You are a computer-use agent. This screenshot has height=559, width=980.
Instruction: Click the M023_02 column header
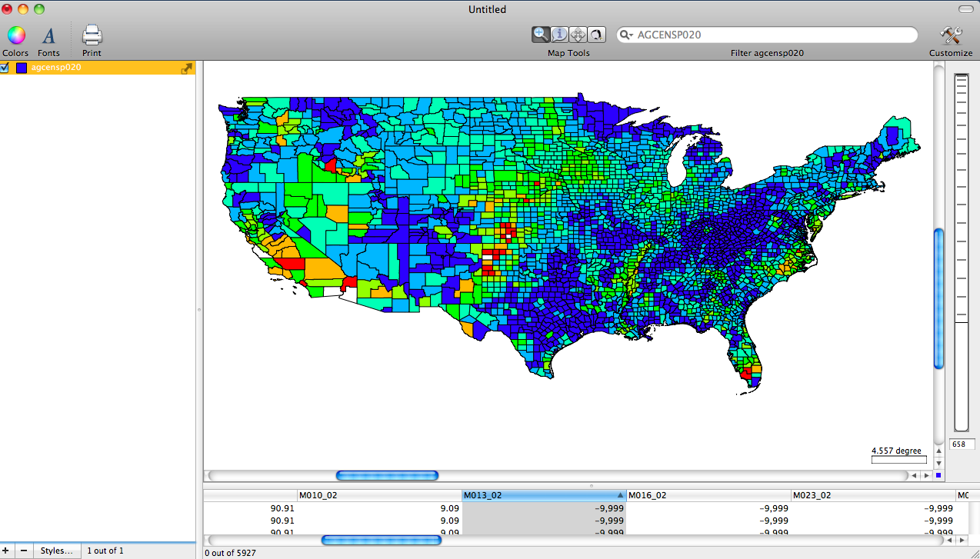click(x=813, y=494)
